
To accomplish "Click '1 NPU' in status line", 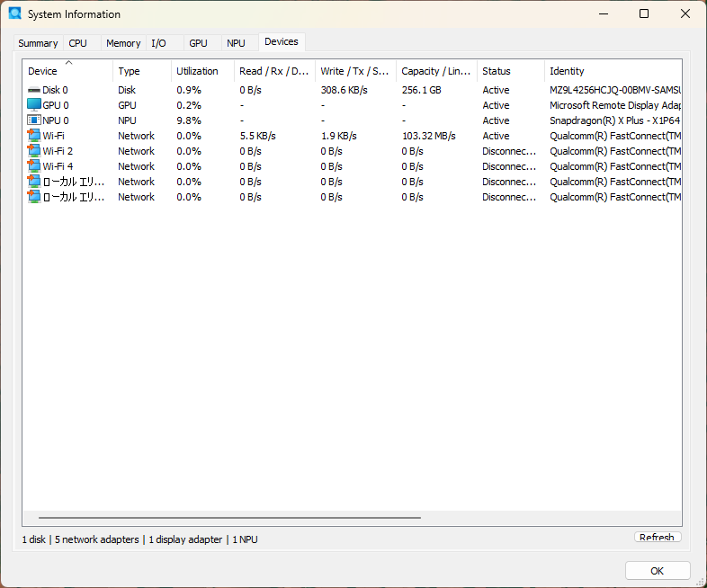I will pyautogui.click(x=245, y=539).
